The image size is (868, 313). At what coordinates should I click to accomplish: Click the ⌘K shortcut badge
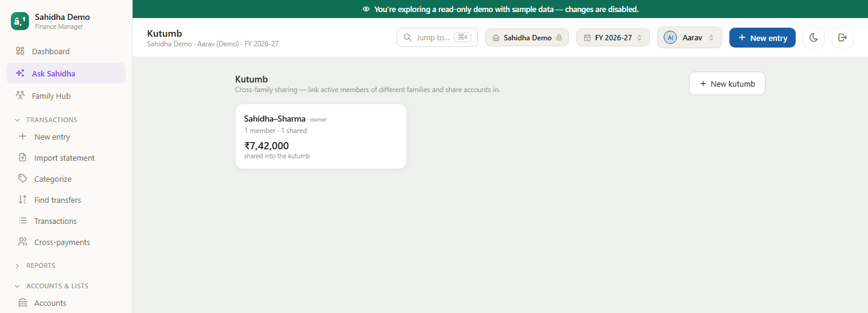coord(462,37)
